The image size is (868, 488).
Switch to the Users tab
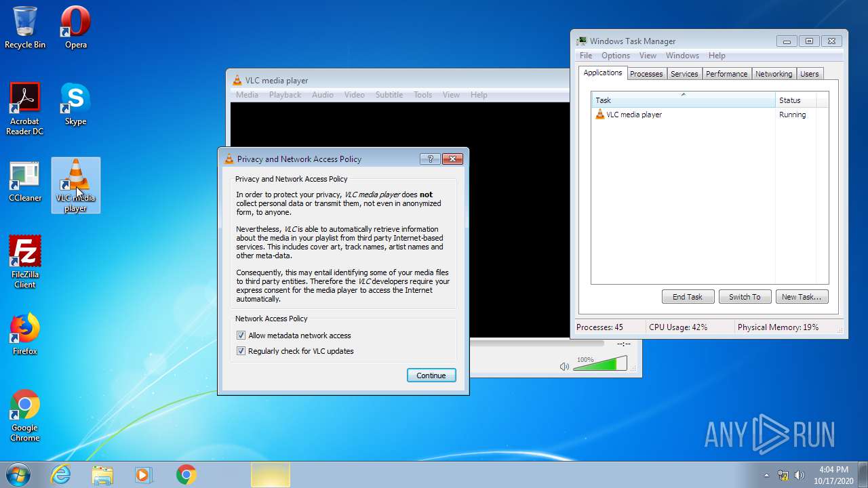tap(809, 74)
